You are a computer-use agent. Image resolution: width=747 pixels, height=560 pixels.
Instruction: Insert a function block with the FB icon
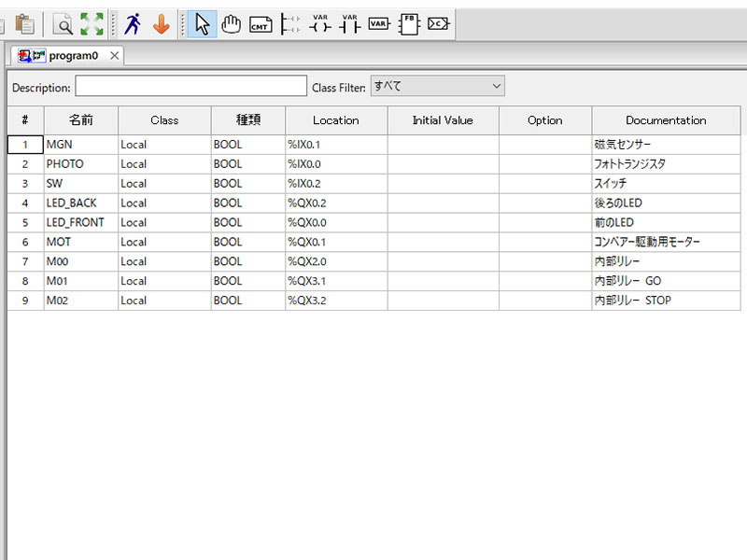coord(408,24)
